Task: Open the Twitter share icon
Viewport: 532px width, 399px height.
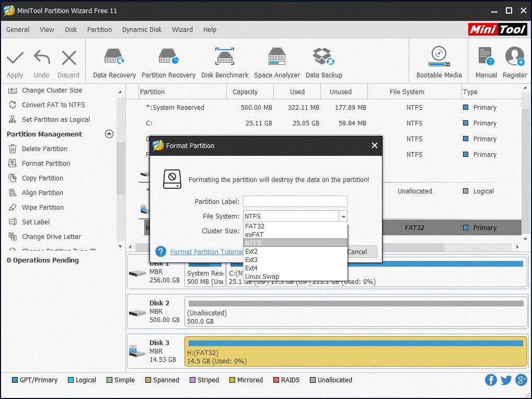Action: coord(506,380)
